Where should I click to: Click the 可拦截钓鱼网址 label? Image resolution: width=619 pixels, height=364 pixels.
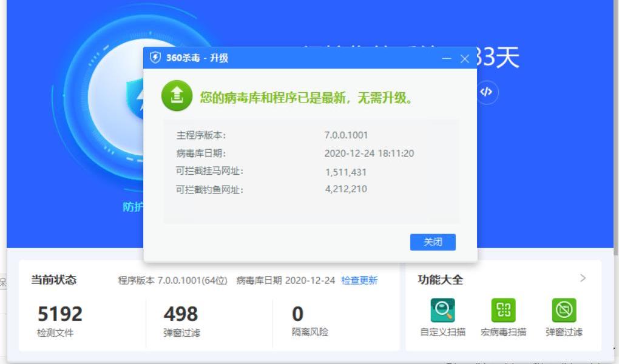point(209,189)
